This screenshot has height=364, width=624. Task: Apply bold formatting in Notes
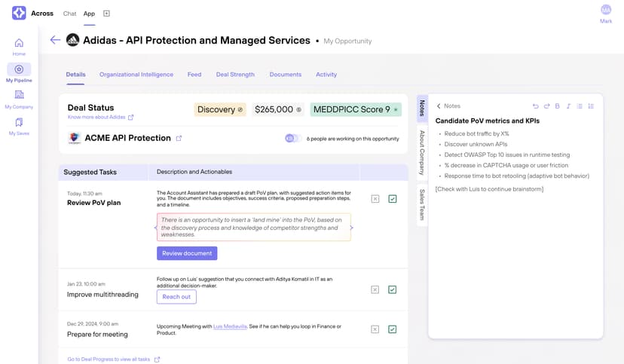[558, 106]
